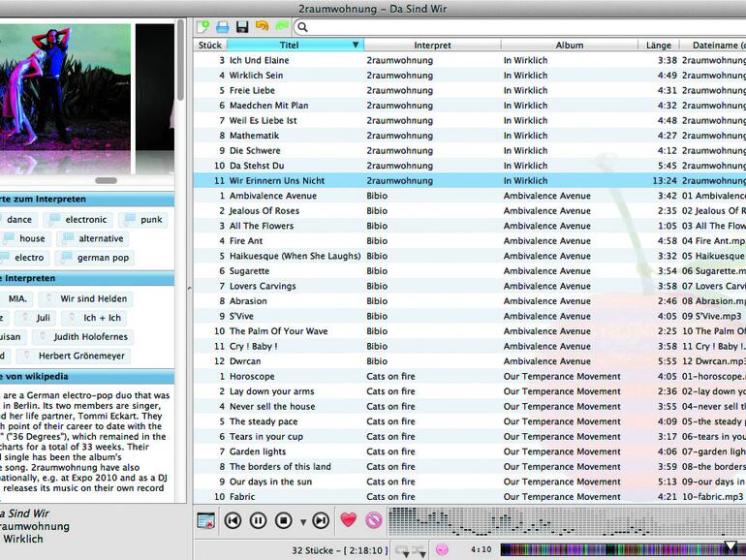Click the green redo arrow
746x560 pixels.
[x=282, y=26]
